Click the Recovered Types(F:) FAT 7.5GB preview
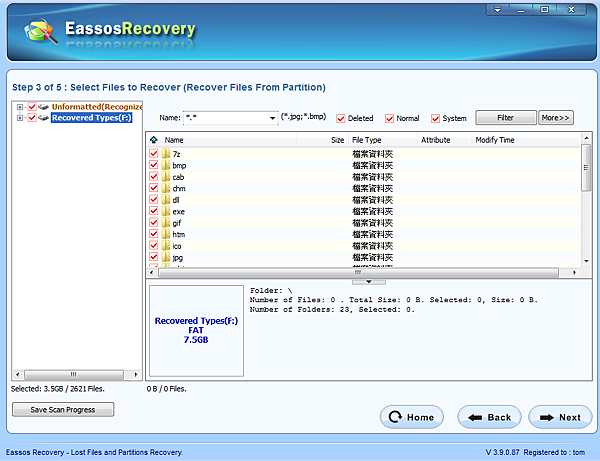Screen dimensions: 600x461 196,331
